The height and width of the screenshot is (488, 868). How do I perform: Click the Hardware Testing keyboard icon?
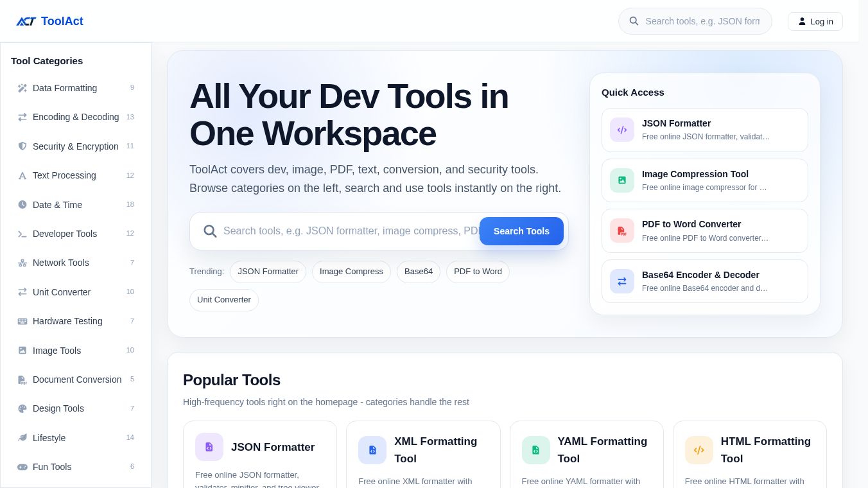tap(22, 321)
